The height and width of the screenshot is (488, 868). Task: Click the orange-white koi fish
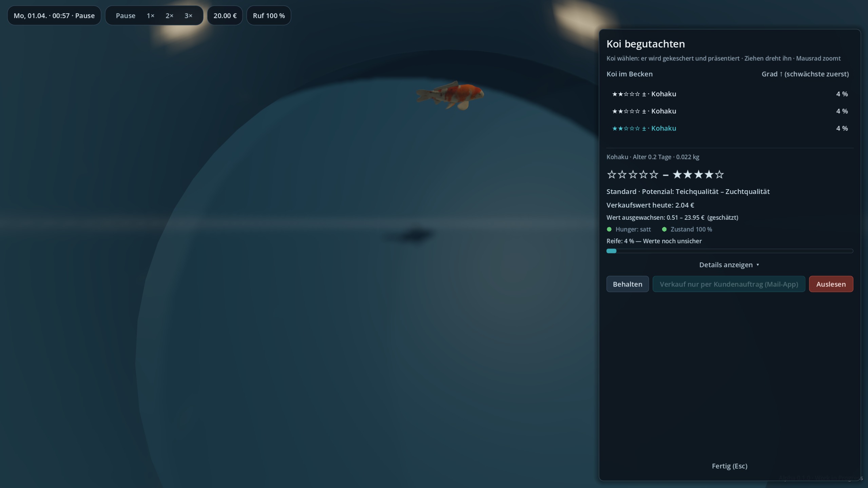450,95
